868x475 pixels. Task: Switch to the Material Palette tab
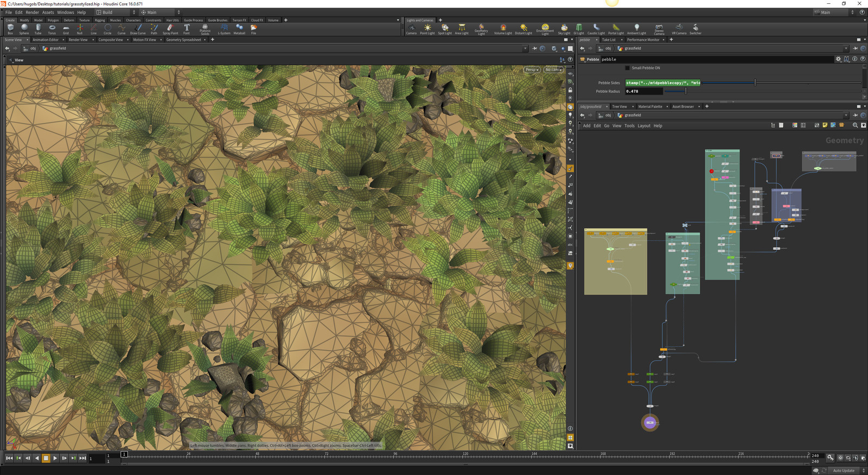coord(650,106)
